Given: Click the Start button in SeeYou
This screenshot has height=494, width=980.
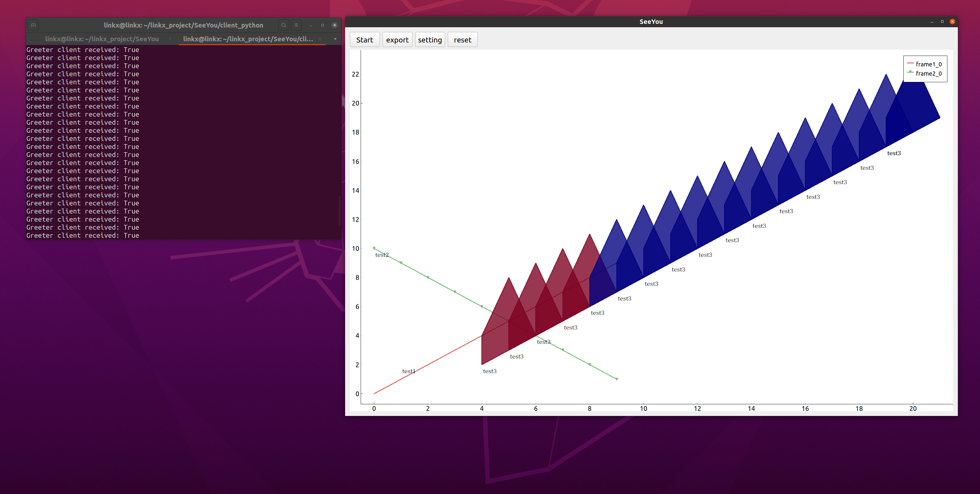Looking at the screenshot, I should point(365,39).
